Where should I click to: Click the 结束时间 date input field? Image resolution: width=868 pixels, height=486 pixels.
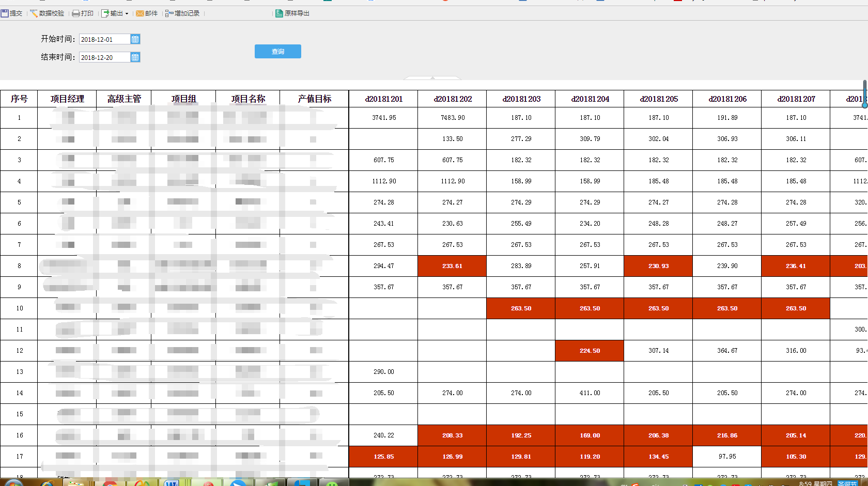pyautogui.click(x=104, y=57)
